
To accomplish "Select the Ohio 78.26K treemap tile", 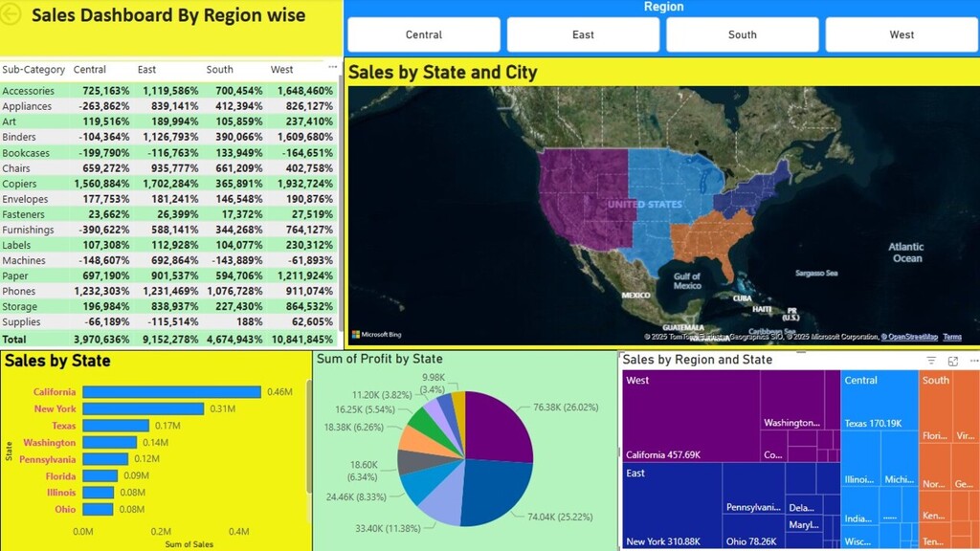I will click(x=754, y=531).
